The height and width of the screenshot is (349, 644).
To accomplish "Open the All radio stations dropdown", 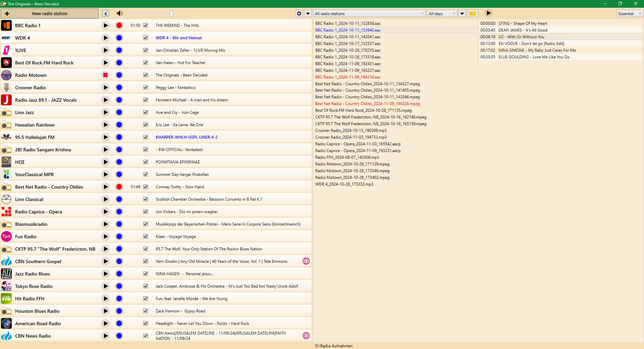I will point(369,13).
